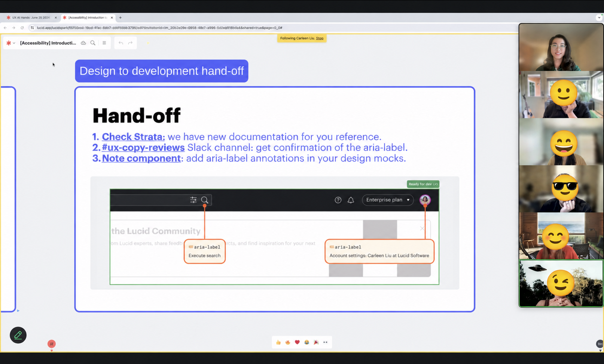Select the Accessibility Introduction browser tab
The height and width of the screenshot is (364, 604).
coord(88,18)
